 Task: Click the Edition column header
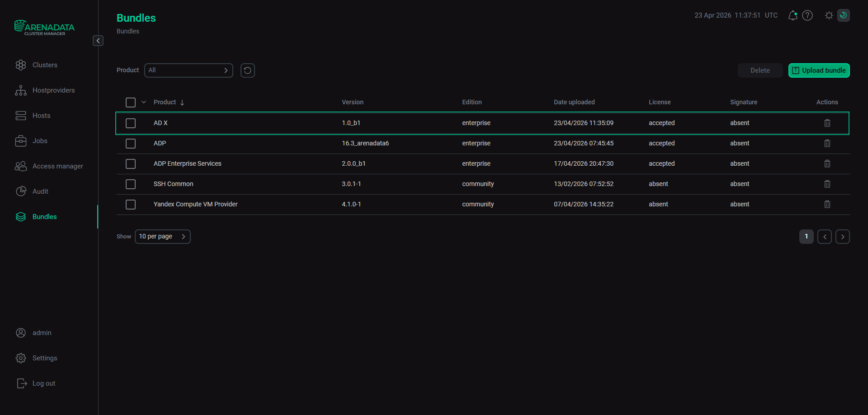472,102
